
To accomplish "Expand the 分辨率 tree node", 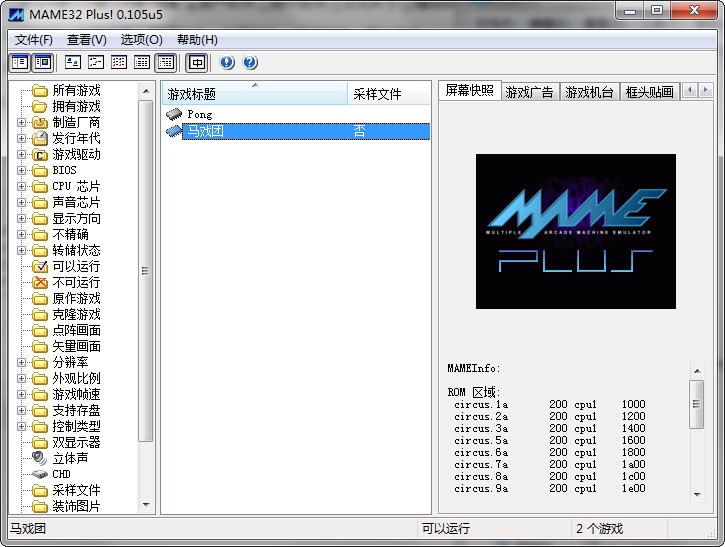I will pos(21,363).
